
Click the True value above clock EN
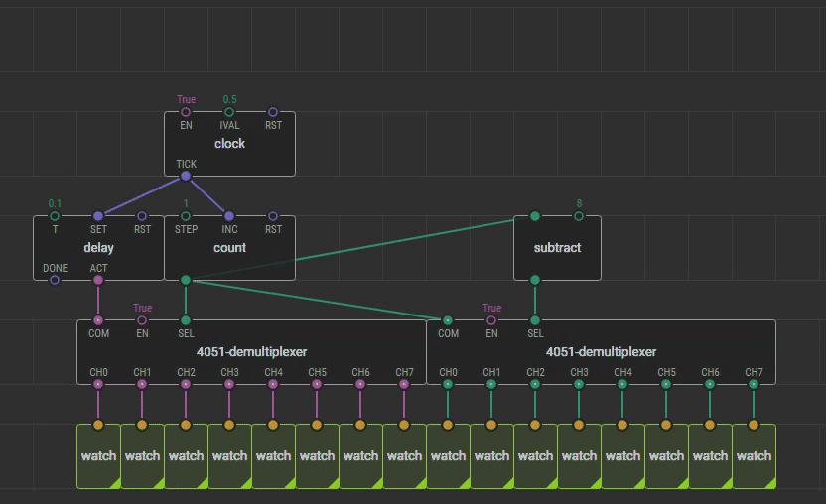186,99
